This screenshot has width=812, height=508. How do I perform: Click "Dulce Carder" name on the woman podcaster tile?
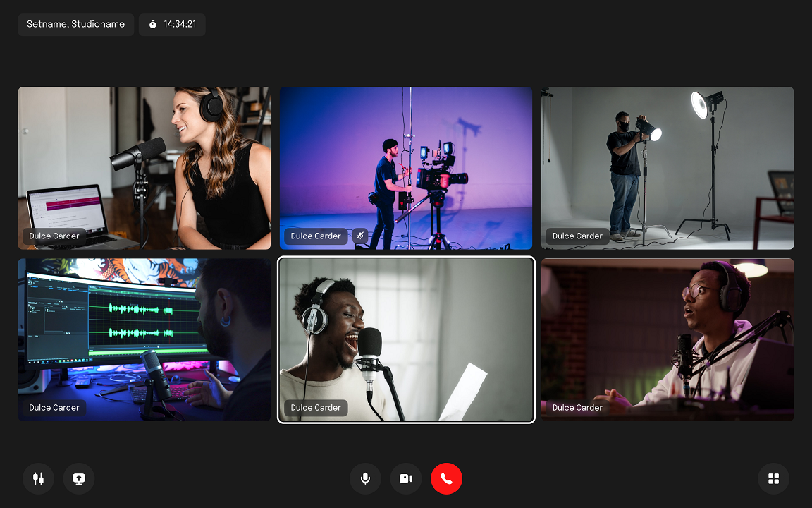(54, 236)
